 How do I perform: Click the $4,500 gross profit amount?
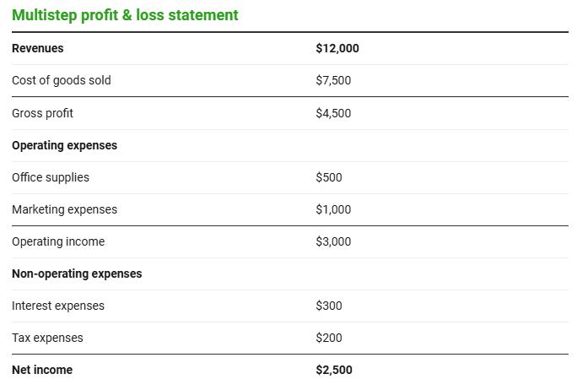click(x=333, y=113)
